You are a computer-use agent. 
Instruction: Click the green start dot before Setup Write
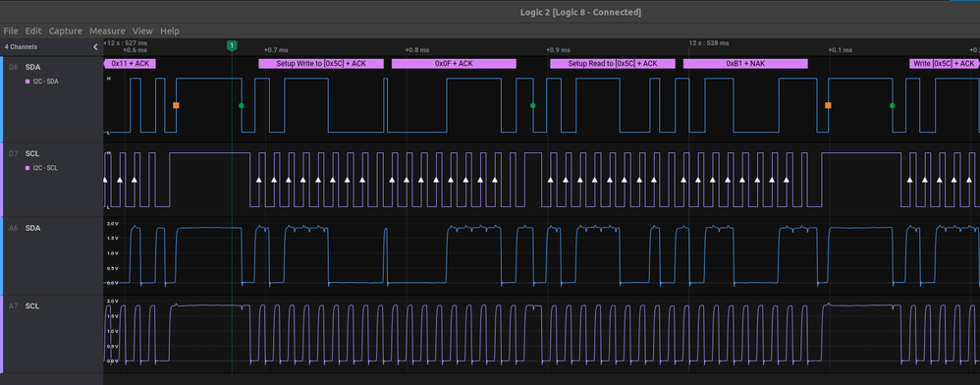[x=242, y=106]
